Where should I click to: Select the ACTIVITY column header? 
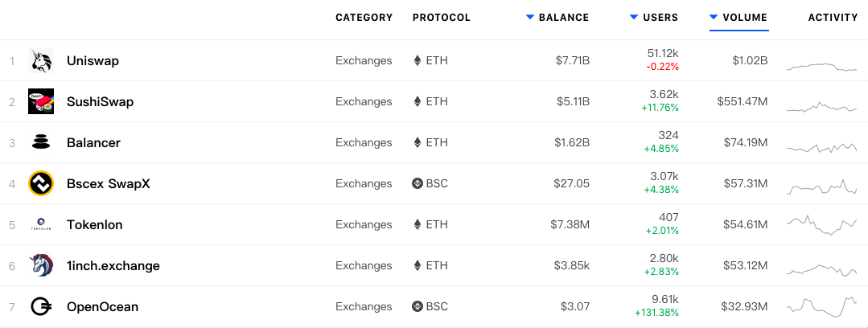833,18
